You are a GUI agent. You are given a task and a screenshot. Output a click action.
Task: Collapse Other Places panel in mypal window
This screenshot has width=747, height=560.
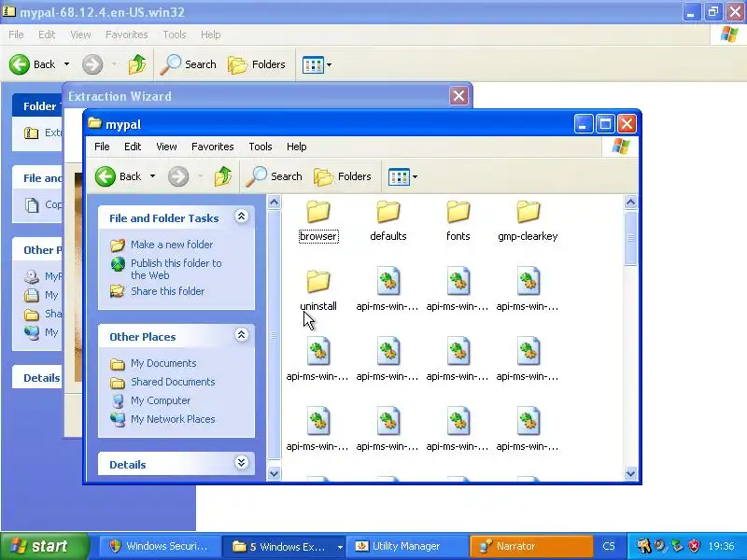(242, 336)
